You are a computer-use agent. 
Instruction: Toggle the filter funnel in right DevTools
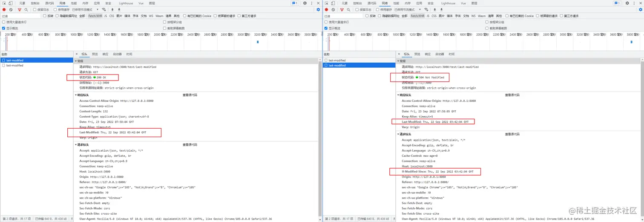342,9
